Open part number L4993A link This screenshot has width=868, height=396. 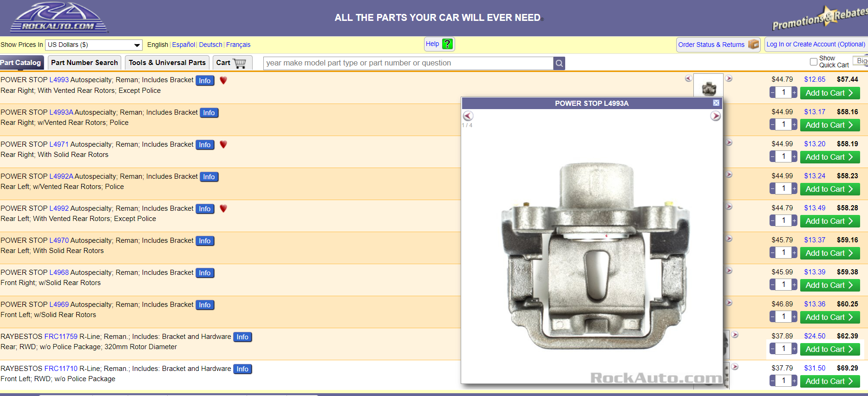pyautogui.click(x=61, y=112)
